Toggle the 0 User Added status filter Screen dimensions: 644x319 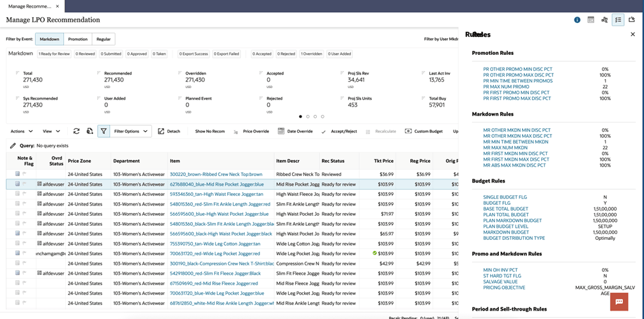tap(339, 54)
